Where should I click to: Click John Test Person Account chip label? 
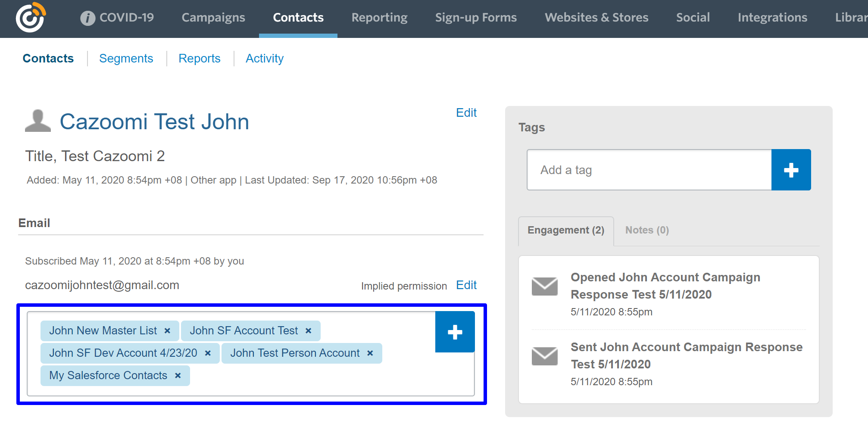(x=295, y=353)
